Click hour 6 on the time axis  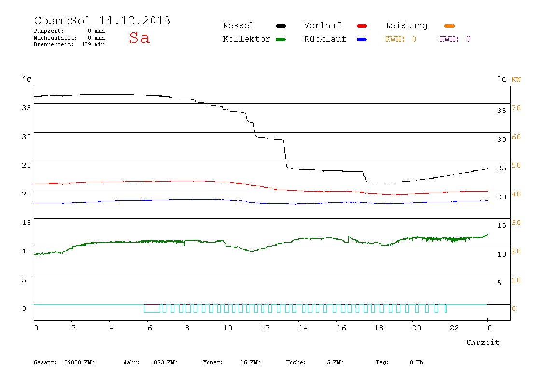pos(150,328)
